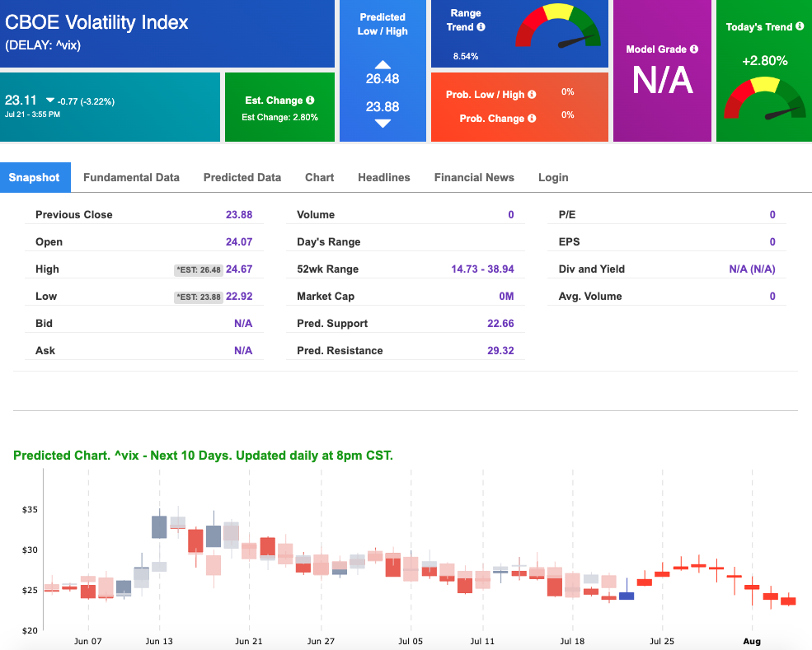Click the Pred. Support value 22.66
The height and width of the screenshot is (650, 812).
tap(500, 324)
